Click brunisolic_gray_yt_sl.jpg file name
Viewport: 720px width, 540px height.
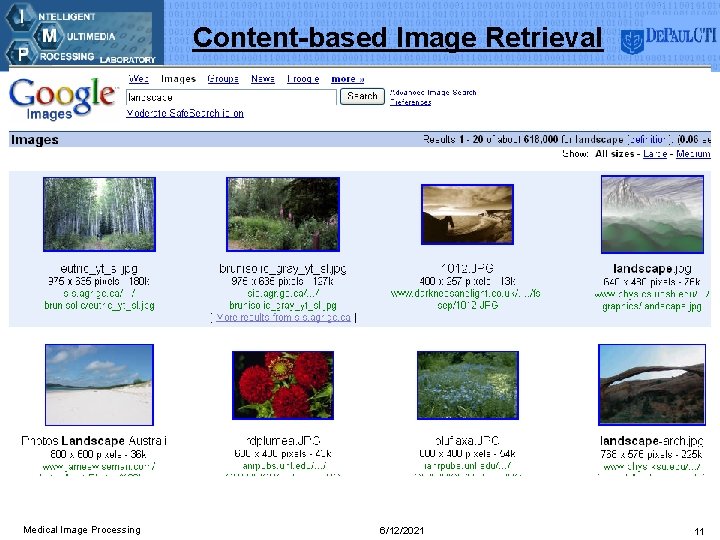(x=283, y=269)
